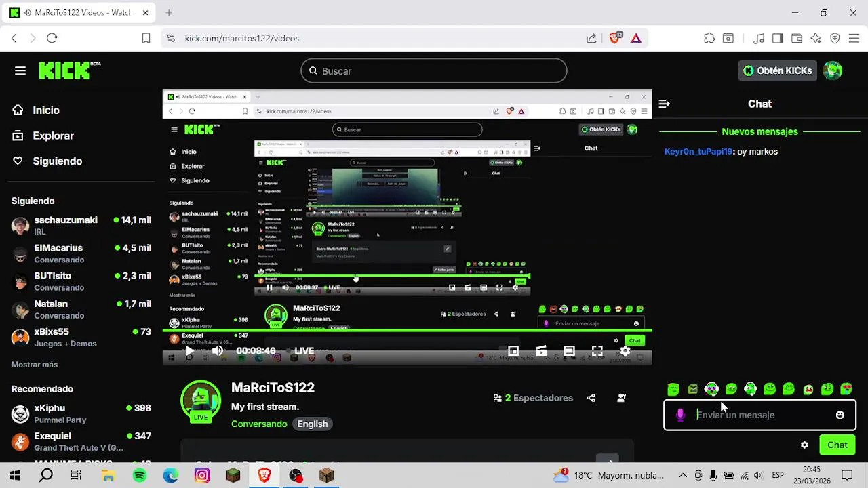Open the emoji picker in message box

840,415
